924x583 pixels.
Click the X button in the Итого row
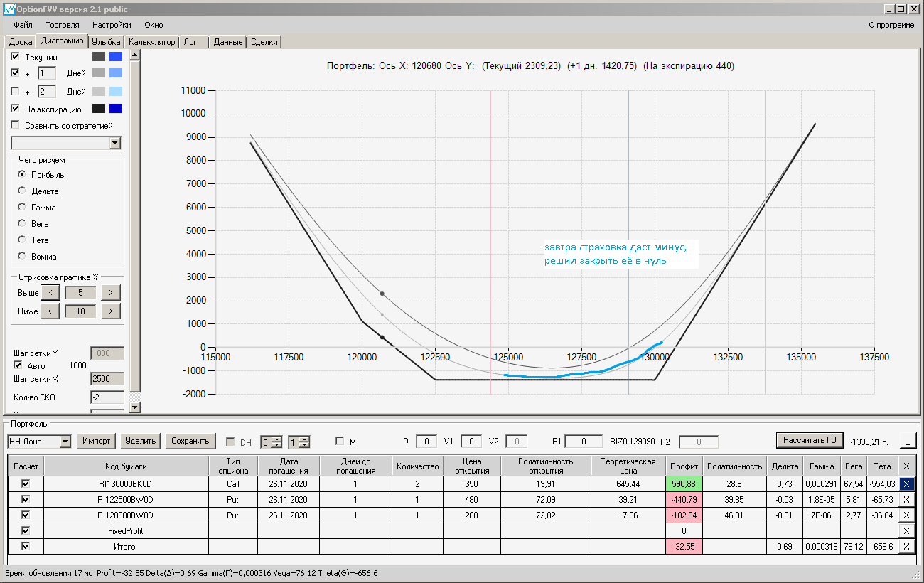click(906, 546)
